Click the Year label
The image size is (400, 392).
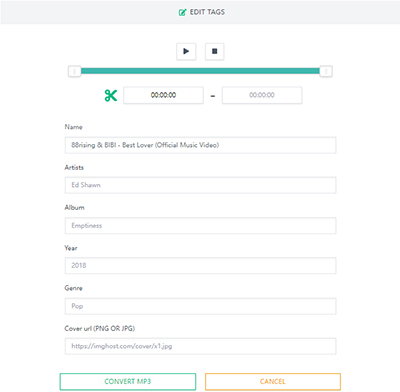pyautogui.click(x=71, y=248)
